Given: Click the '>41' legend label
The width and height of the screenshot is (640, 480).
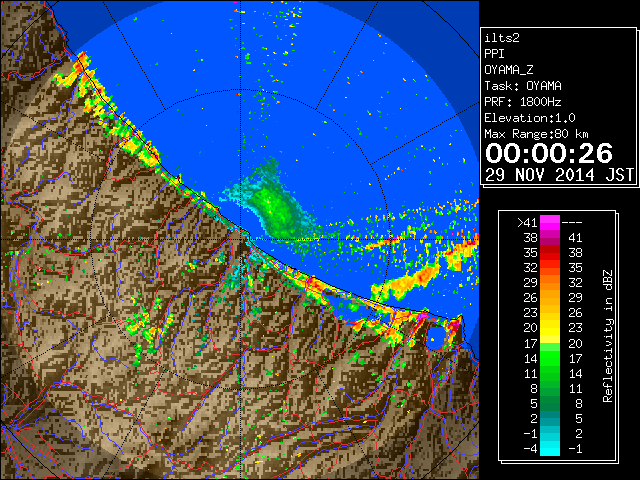Looking at the screenshot, I should pos(527,222).
